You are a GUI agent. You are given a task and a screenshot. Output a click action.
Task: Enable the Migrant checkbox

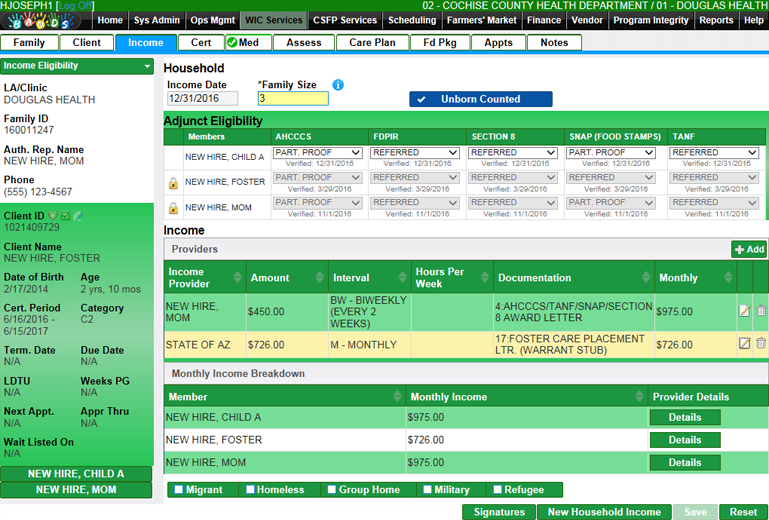[x=179, y=490]
